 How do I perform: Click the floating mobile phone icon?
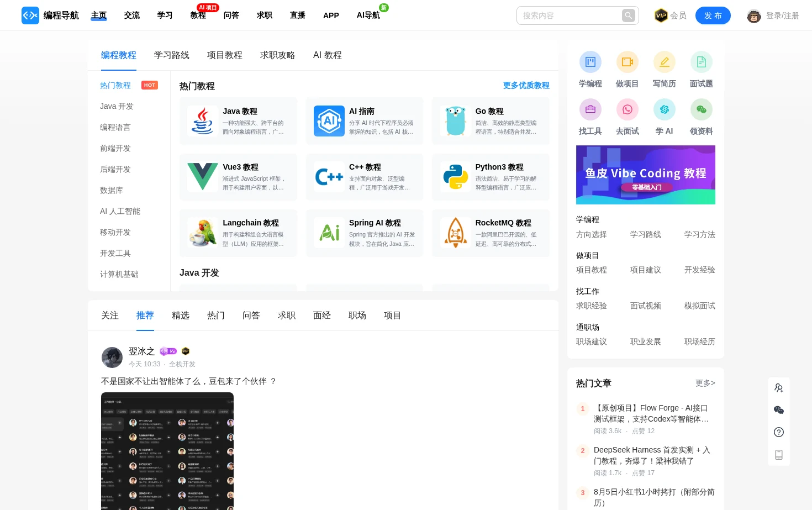(779, 455)
